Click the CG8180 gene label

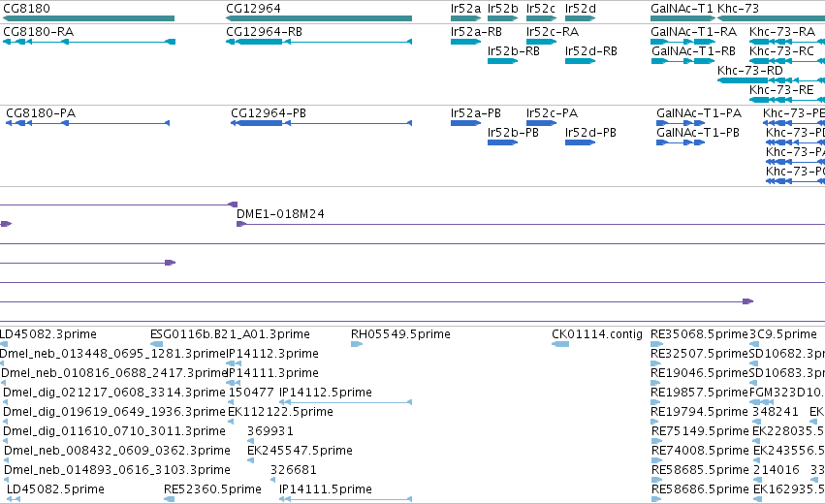tap(26, 9)
